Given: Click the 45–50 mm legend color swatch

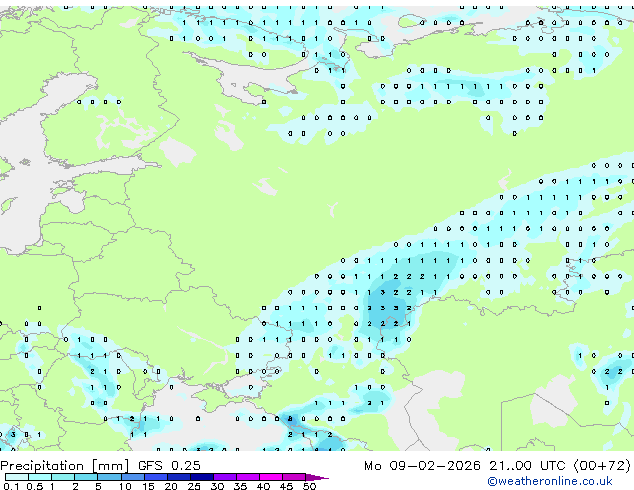Looking at the screenshot, I should (294, 477).
